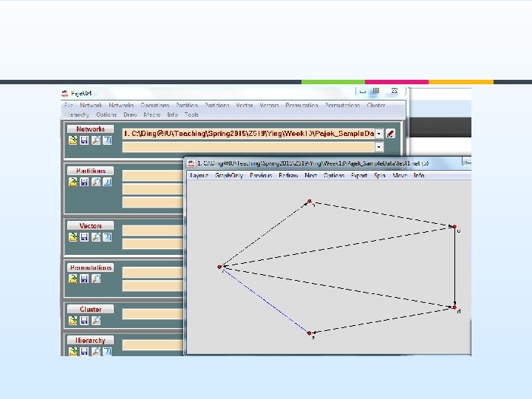Open a permutation file in Permutations section
This screenshot has width=532, height=399.
[72, 279]
